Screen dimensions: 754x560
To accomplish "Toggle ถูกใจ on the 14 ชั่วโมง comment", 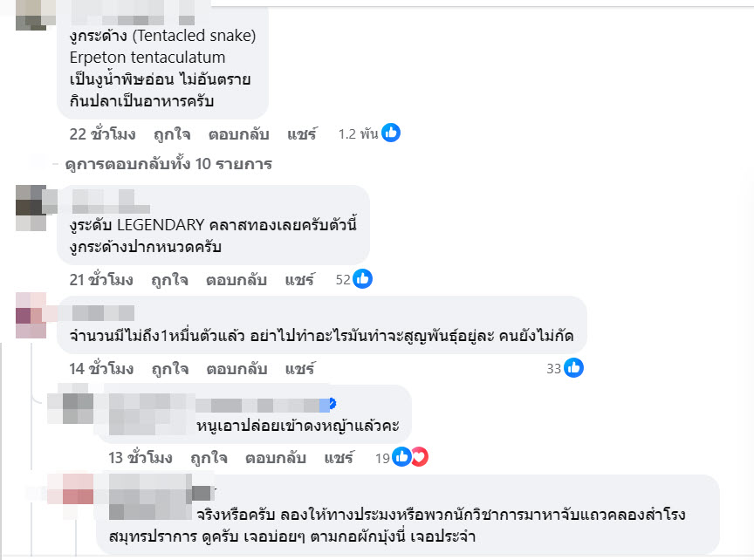I will click(x=169, y=368).
